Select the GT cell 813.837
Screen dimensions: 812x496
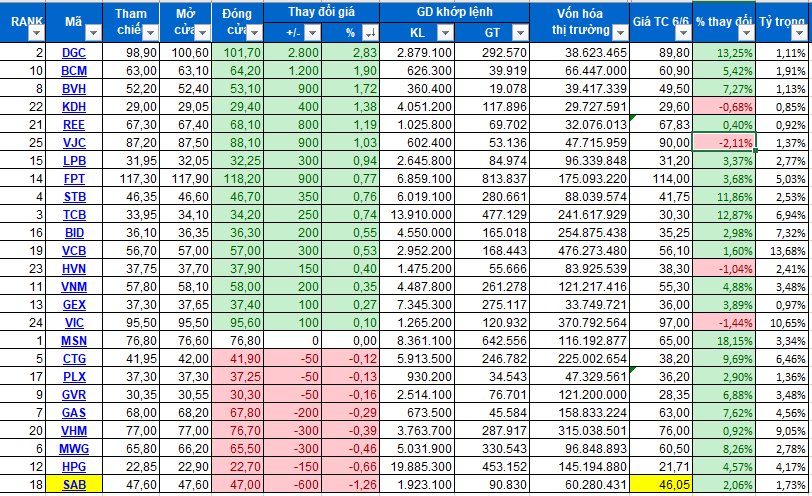(x=492, y=179)
